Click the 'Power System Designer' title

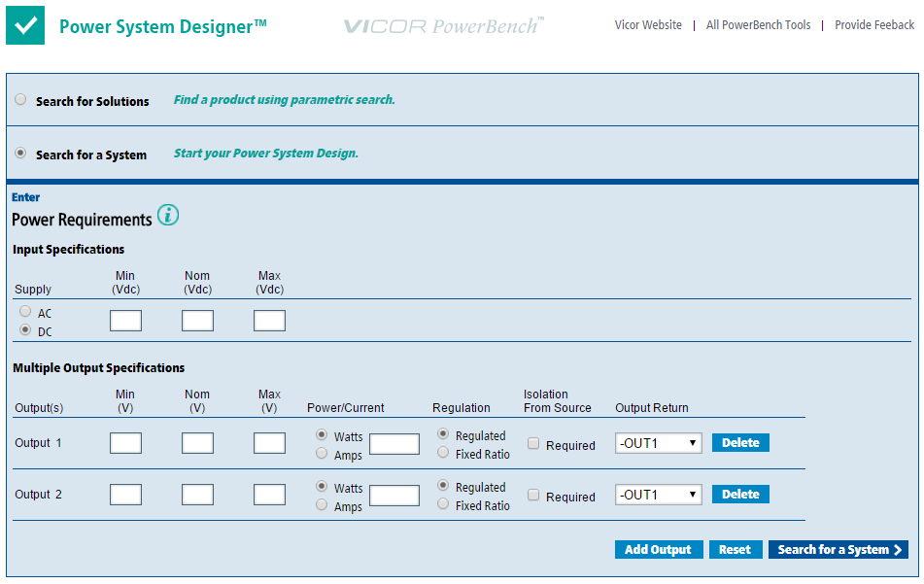(x=163, y=26)
